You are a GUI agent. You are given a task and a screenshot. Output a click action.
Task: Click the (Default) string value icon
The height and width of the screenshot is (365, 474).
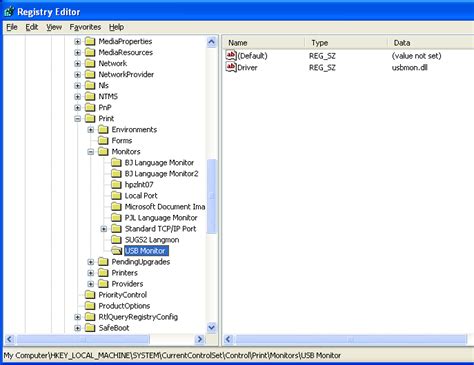[x=231, y=55]
